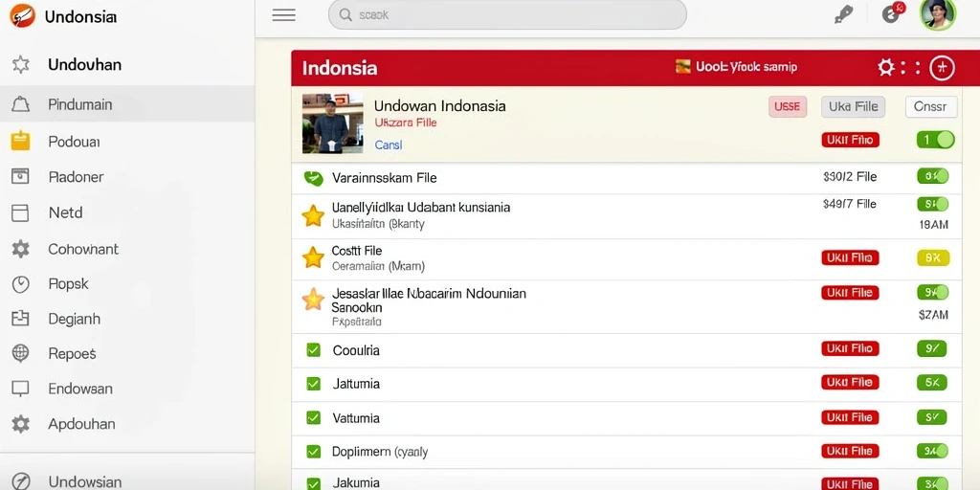This screenshot has height=490, width=980.
Task: Click the search magnifier icon
Action: [x=345, y=15]
